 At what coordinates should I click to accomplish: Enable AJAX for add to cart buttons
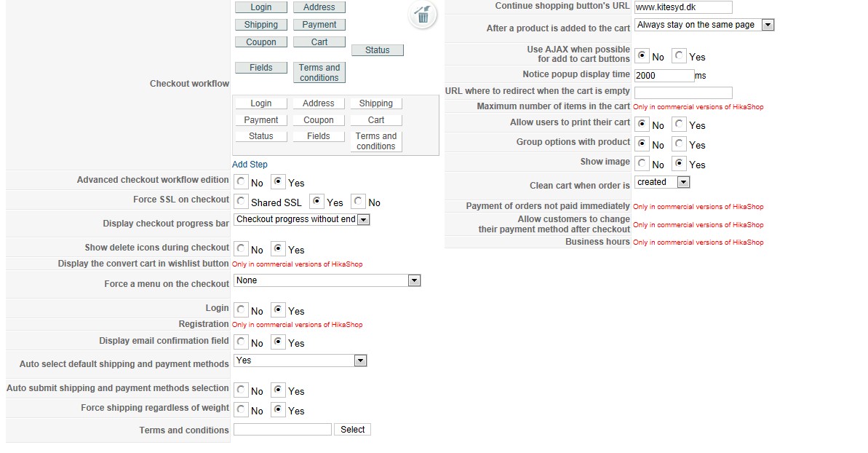click(x=680, y=56)
